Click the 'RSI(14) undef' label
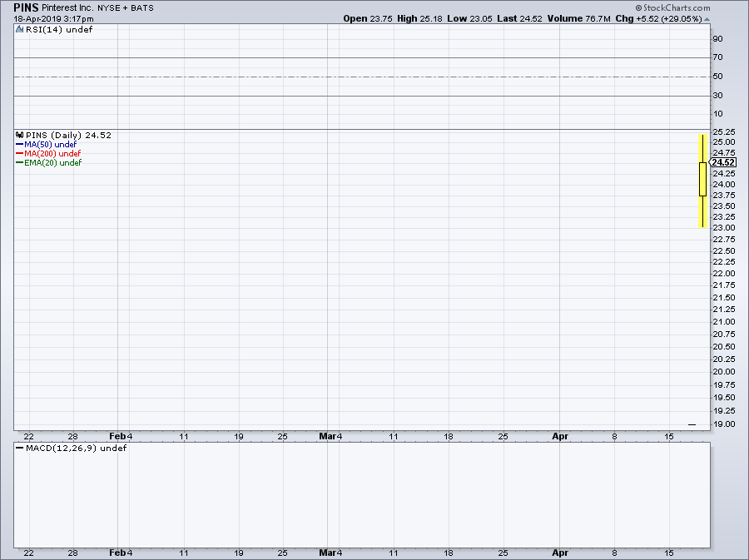The image size is (749, 560). pos(59,30)
